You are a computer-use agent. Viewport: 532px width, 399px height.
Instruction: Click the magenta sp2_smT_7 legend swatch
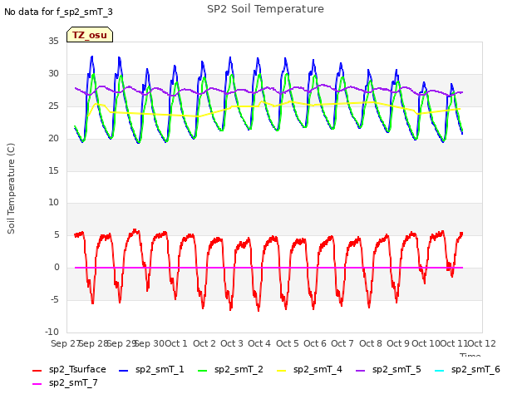point(37,384)
